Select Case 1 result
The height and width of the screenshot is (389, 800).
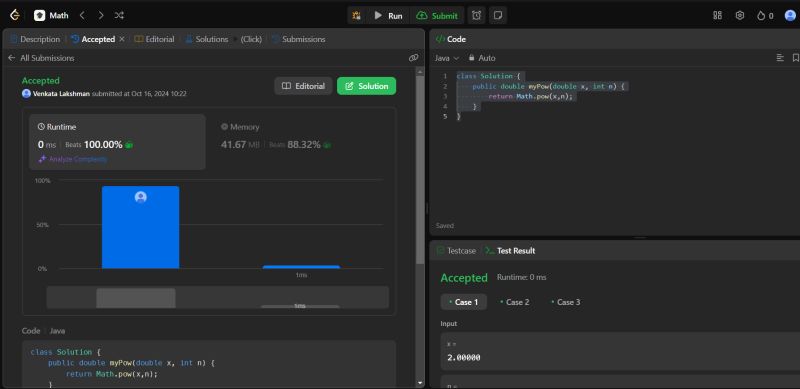pyautogui.click(x=463, y=302)
